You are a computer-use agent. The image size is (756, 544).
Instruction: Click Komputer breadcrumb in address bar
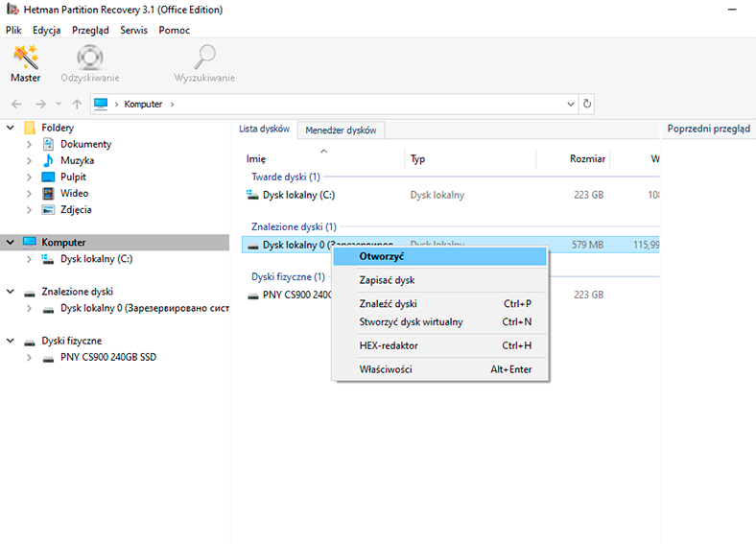(x=143, y=105)
